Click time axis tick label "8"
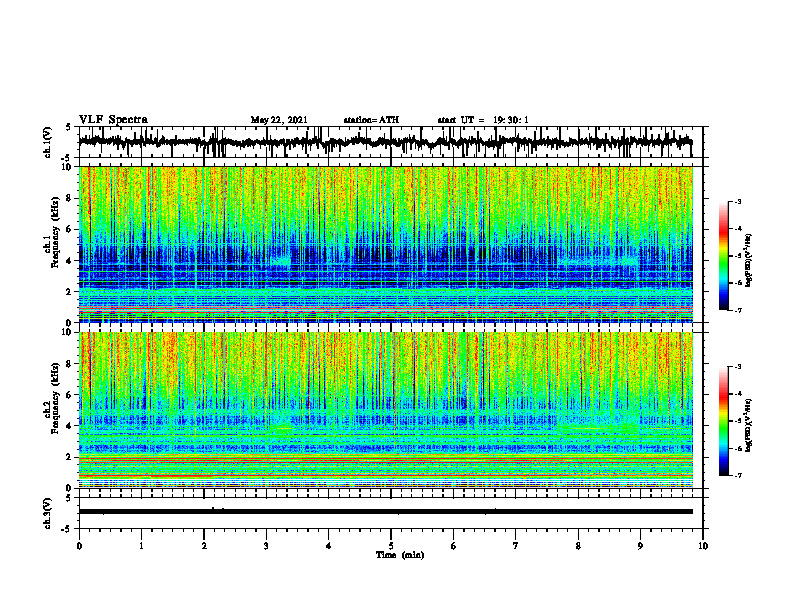Image resolution: width=792 pixels, height=612 pixels. pos(578,546)
